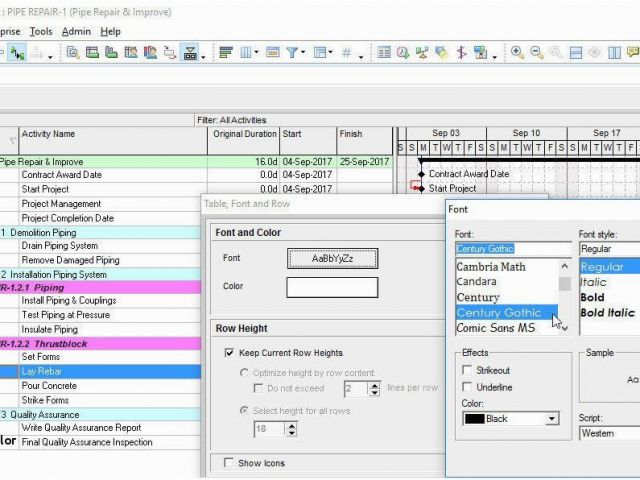The image size is (640, 480).
Task: Click the table icon left of Schedule clock
Action: tap(384, 53)
